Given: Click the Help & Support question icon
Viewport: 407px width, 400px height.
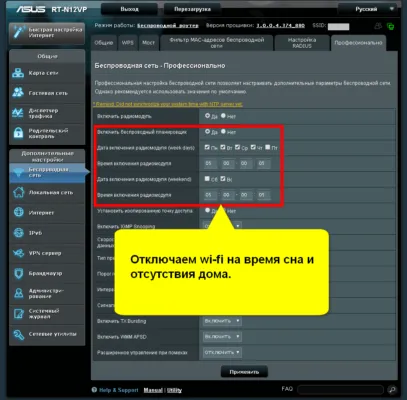Looking at the screenshot, I should [x=94, y=390].
